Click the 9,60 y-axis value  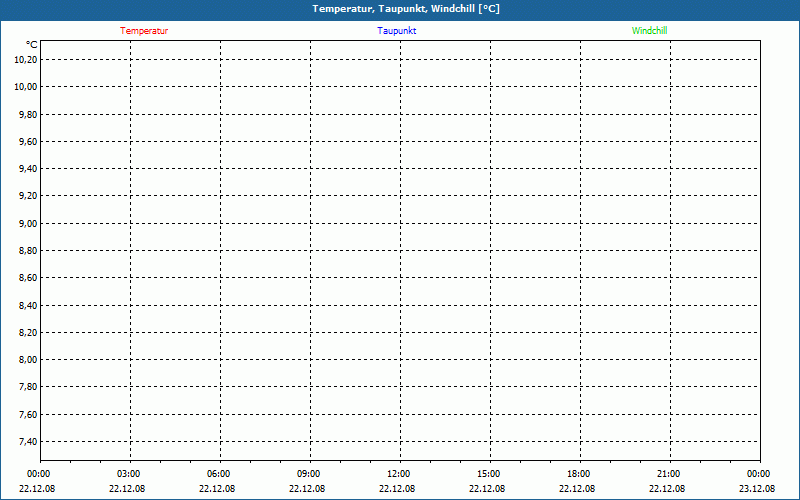(x=28, y=141)
